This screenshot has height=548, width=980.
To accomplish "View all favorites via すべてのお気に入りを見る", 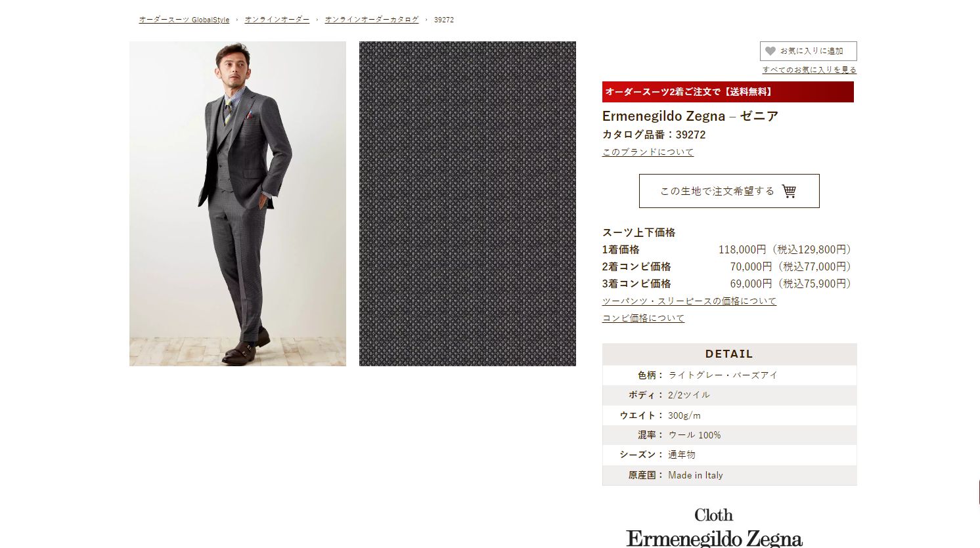I will pyautogui.click(x=809, y=70).
